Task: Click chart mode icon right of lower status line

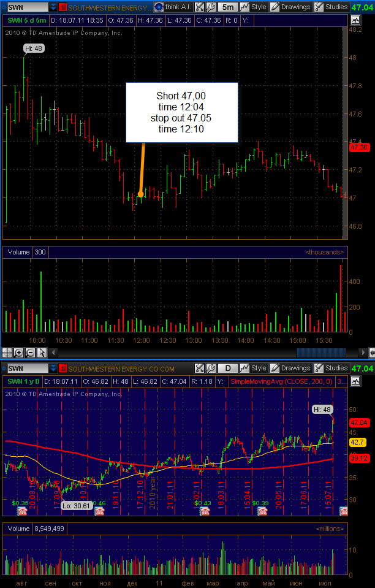Action: click(355, 382)
